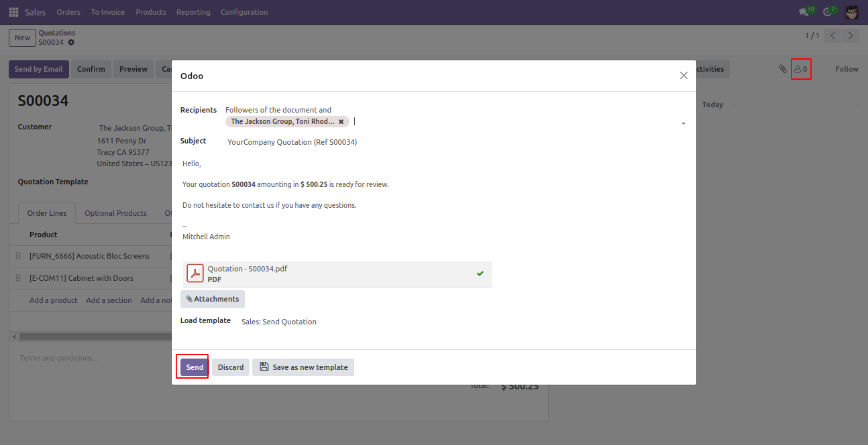868x445 pixels.
Task: Open the Configuration menu
Action: coord(244,12)
